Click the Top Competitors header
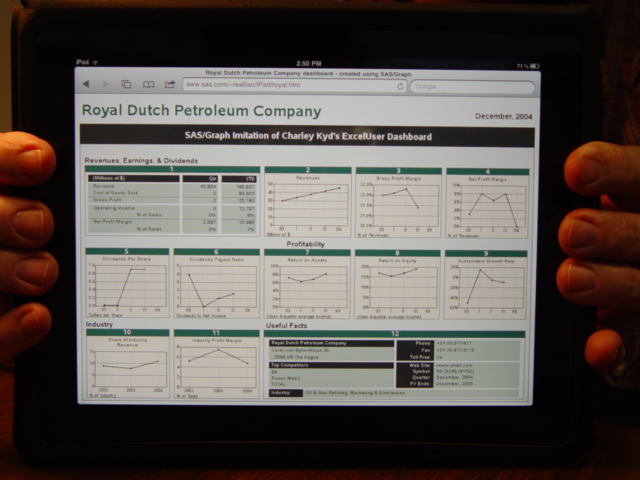Image resolution: width=640 pixels, height=480 pixels. coord(331,365)
